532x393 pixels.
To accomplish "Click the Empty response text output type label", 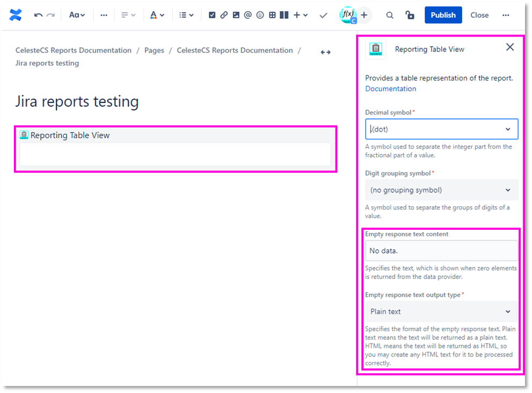I will (x=413, y=295).
